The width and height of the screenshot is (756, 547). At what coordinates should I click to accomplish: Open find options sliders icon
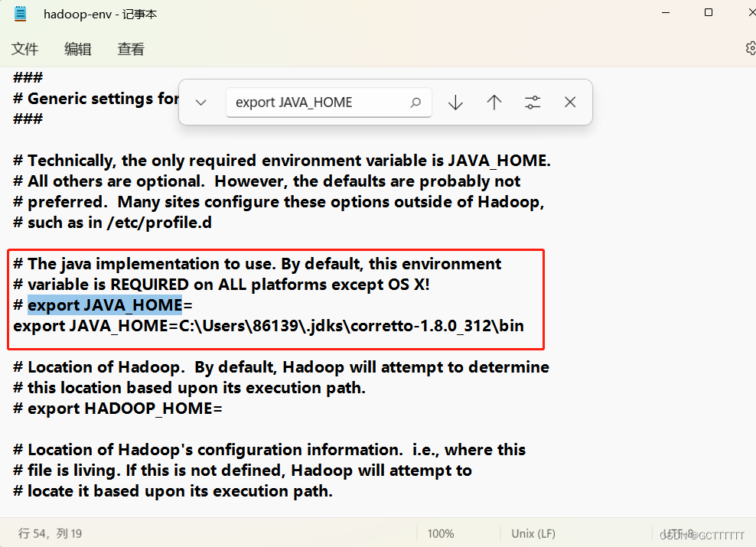point(533,103)
